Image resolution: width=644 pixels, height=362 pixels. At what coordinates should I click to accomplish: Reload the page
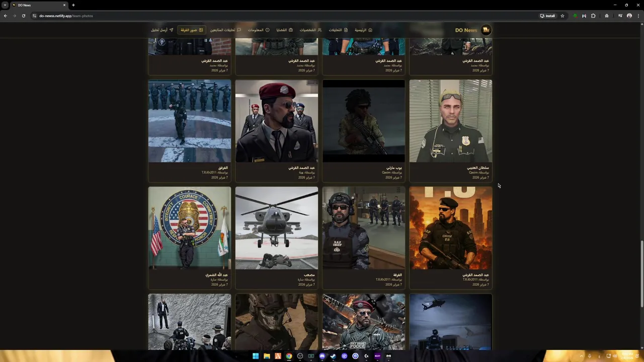(x=23, y=16)
